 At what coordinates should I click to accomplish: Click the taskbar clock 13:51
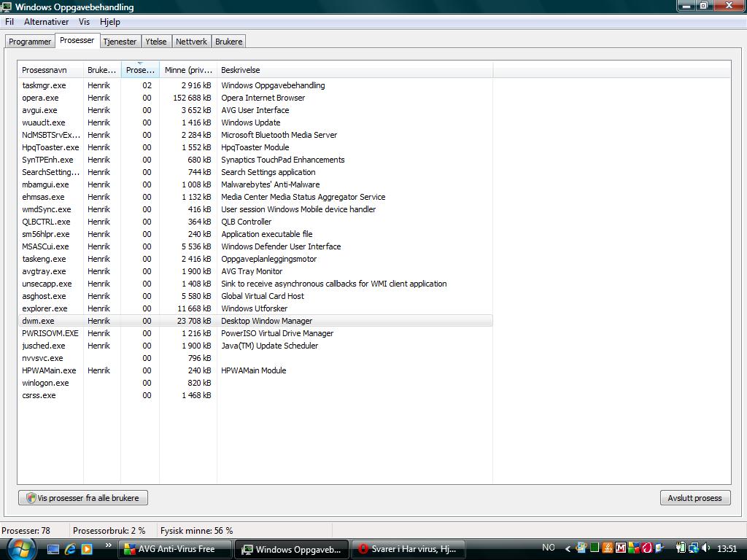[x=727, y=548]
